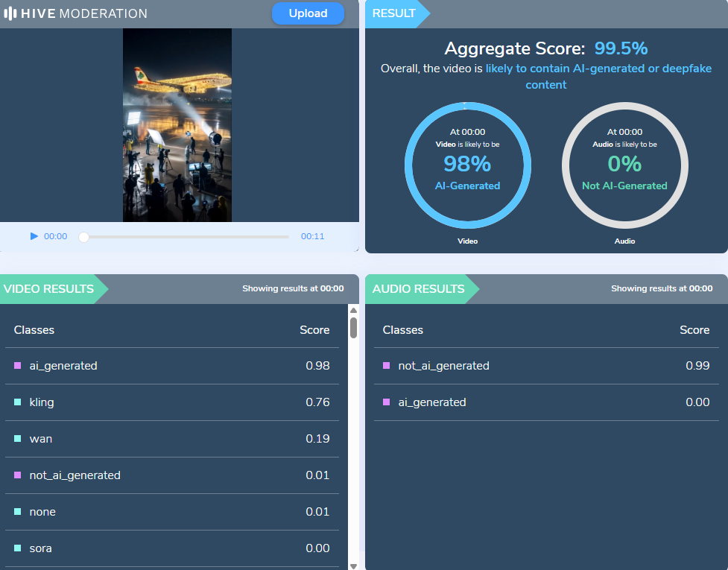Image resolution: width=728 pixels, height=570 pixels.
Task: Click the airplane video preview thumbnail
Action: pos(177,125)
